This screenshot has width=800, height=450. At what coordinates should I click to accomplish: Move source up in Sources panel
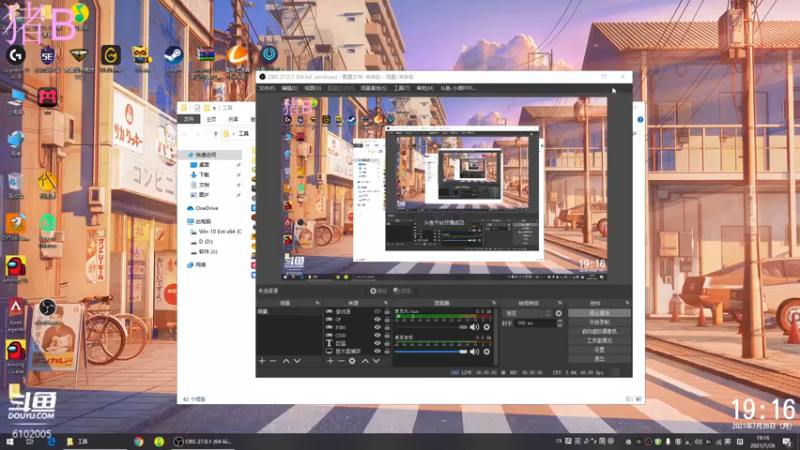365,361
